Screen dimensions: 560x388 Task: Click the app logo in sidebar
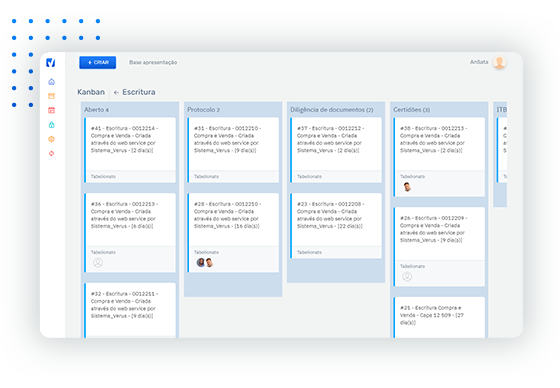click(x=51, y=63)
